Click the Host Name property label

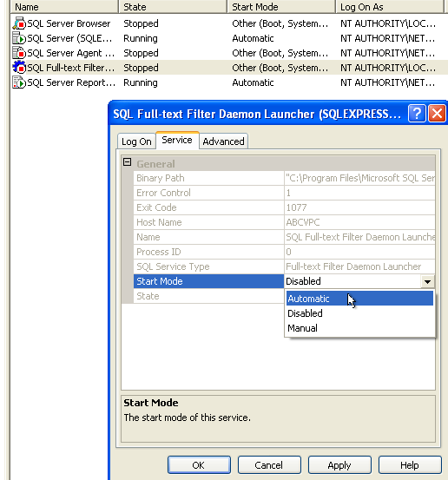pyautogui.click(x=159, y=222)
